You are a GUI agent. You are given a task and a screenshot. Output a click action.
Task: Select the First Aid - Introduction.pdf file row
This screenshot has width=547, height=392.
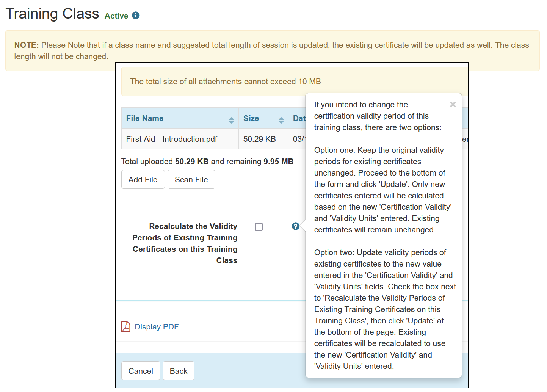click(x=172, y=139)
